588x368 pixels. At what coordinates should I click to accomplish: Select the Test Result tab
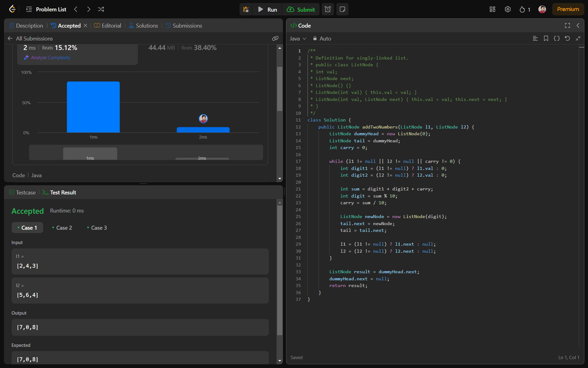pyautogui.click(x=59, y=192)
